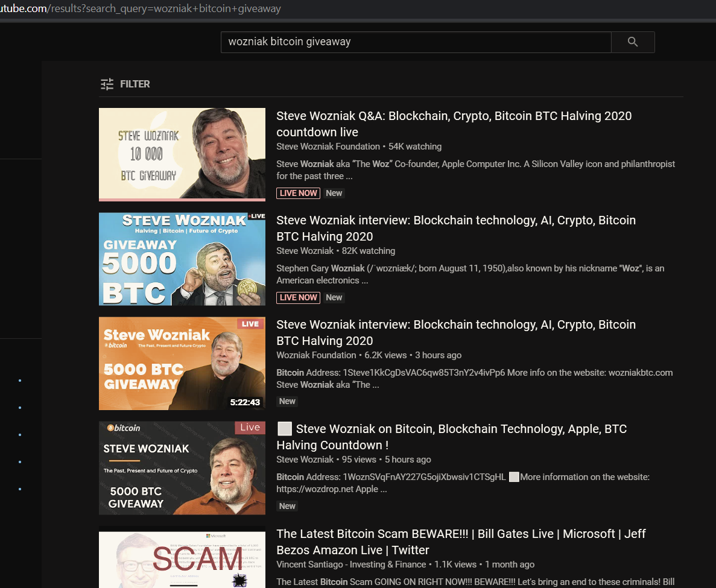Visit Vincent Santiago Investing & Finance channel

pos(351,564)
